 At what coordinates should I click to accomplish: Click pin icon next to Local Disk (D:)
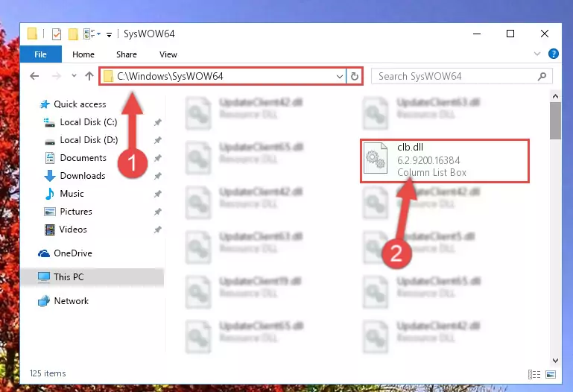157,140
